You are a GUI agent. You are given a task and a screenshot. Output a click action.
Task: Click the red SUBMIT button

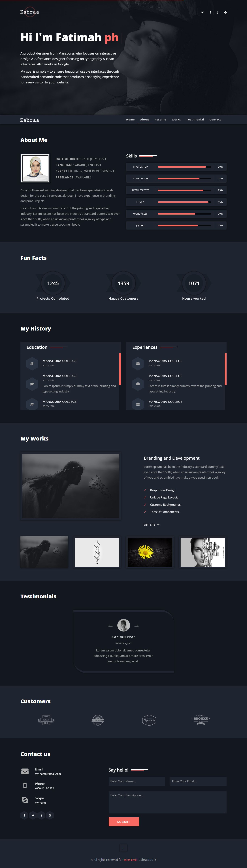coord(124,822)
